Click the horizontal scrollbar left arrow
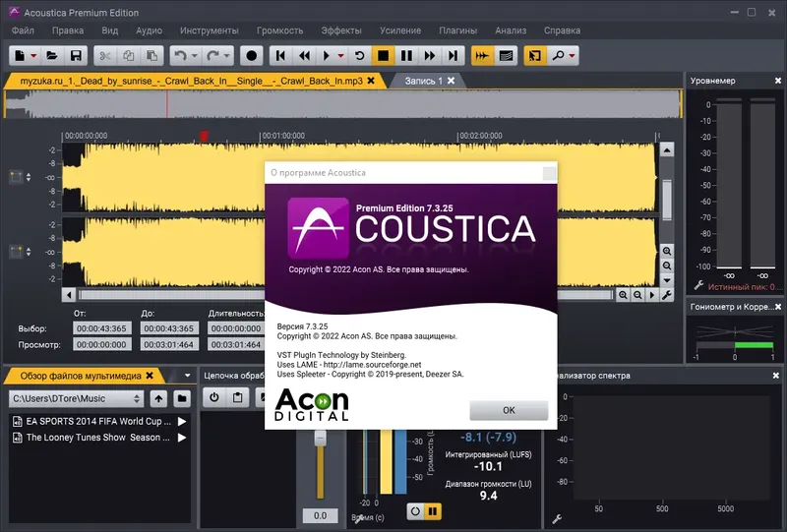Screen dimensions: 787x532 (69, 295)
